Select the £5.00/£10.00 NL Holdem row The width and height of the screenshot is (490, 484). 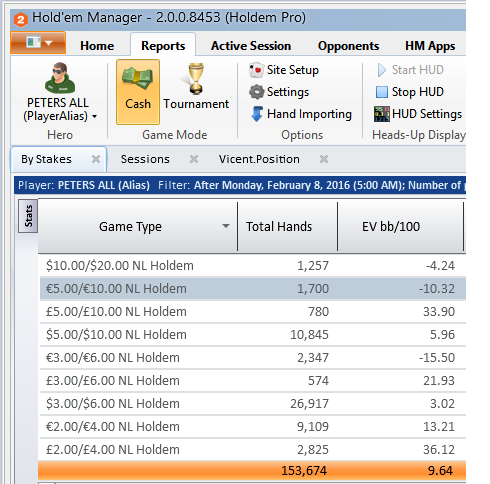(x=253, y=312)
